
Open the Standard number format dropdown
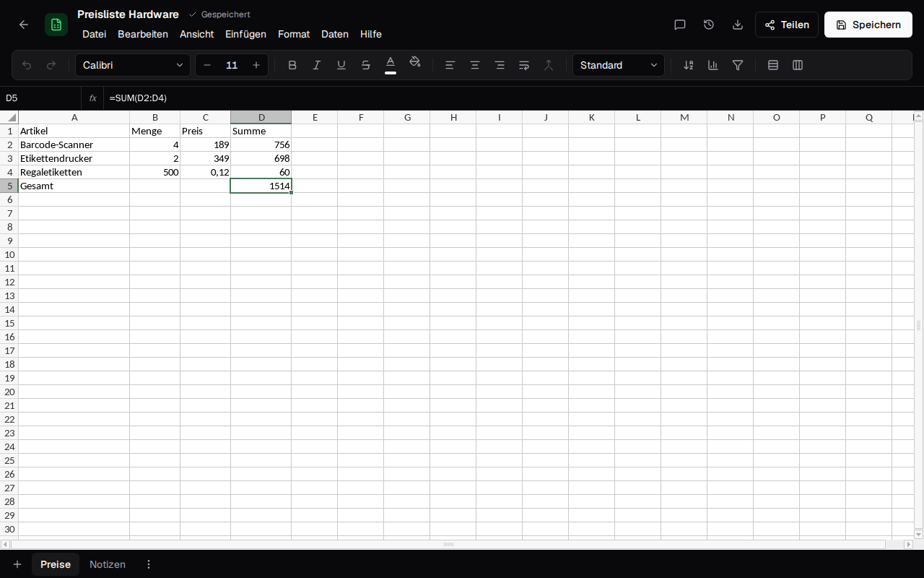pos(619,65)
